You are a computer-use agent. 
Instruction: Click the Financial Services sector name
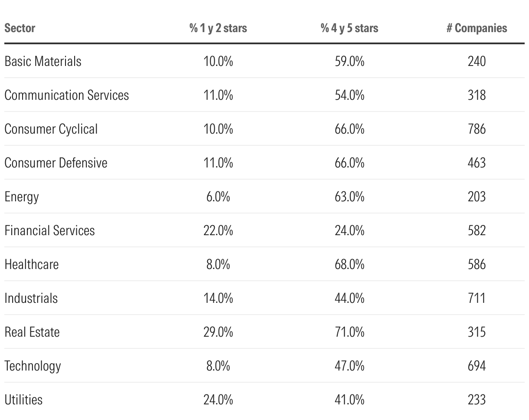tap(50, 230)
